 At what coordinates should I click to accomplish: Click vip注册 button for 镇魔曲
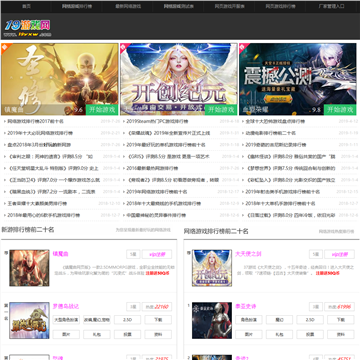click(x=157, y=254)
